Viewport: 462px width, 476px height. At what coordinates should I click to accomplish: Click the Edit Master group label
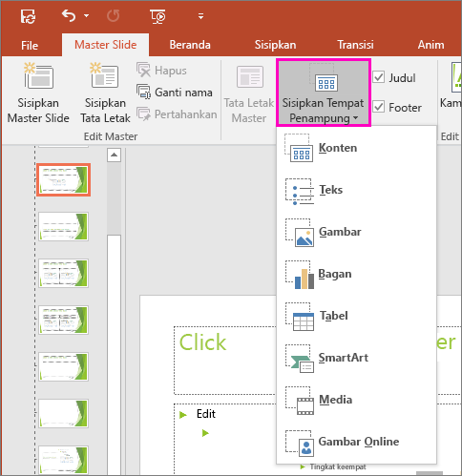pos(111,136)
